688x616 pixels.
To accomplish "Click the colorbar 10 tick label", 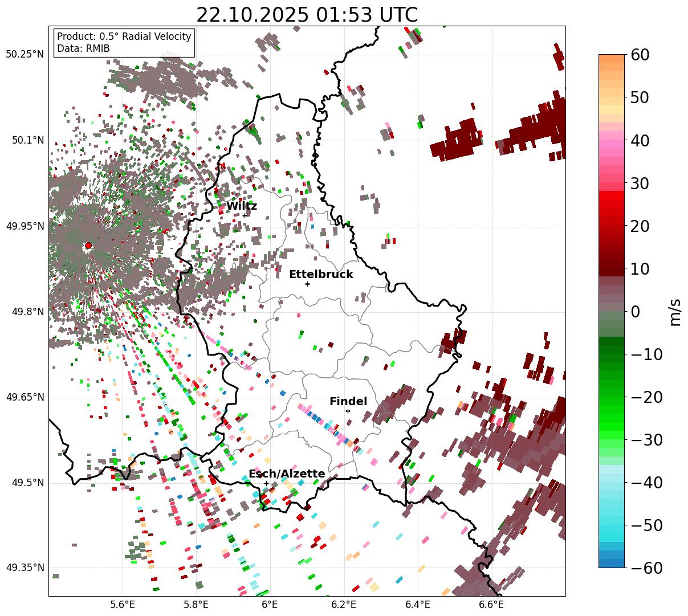I will click(x=640, y=268).
